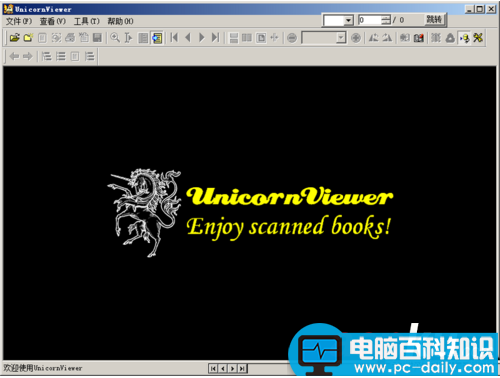Screen dimensions: 500x378
Task: Click the last page toolbar arrow
Action: click(216, 38)
